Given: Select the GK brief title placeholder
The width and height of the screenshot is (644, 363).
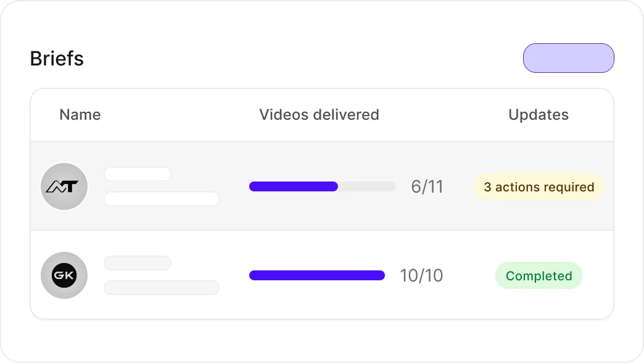Looking at the screenshot, I should coord(138,263).
